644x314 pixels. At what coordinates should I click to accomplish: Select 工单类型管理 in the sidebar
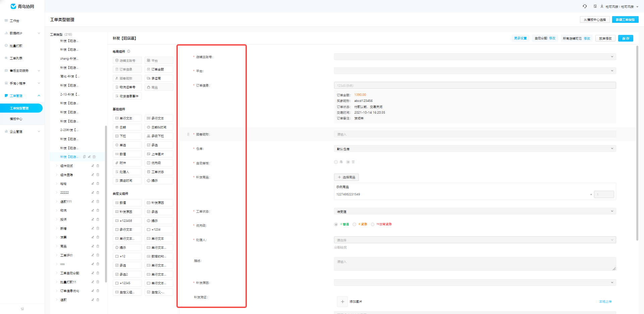point(21,108)
